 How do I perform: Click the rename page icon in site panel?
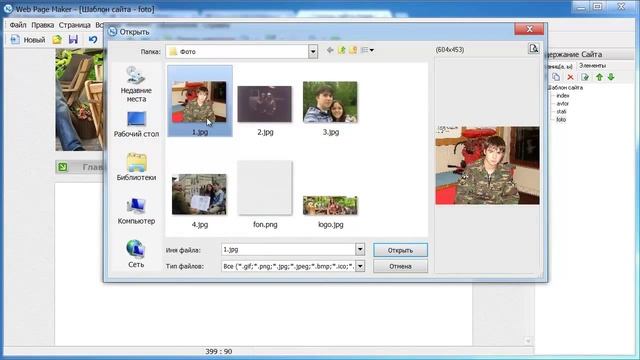[585, 77]
